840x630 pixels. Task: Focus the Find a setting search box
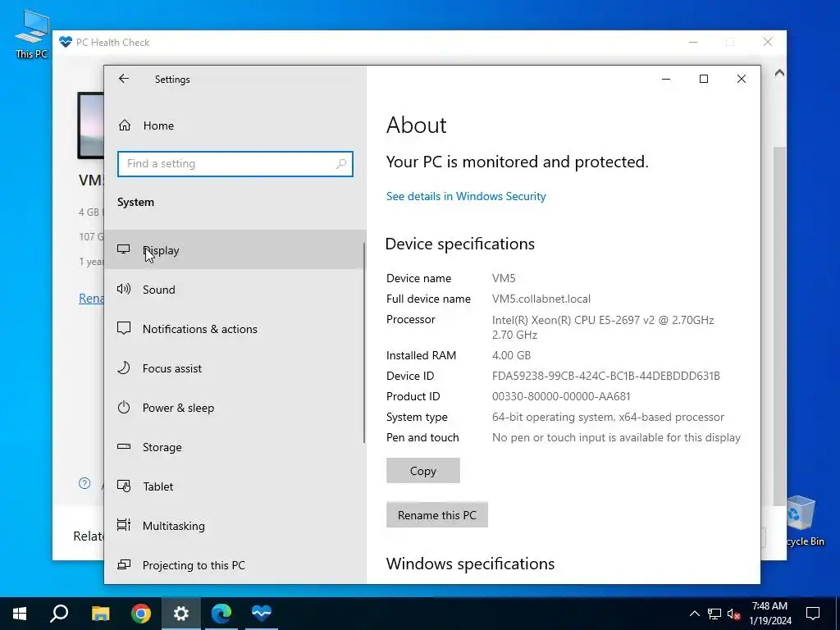tap(235, 164)
